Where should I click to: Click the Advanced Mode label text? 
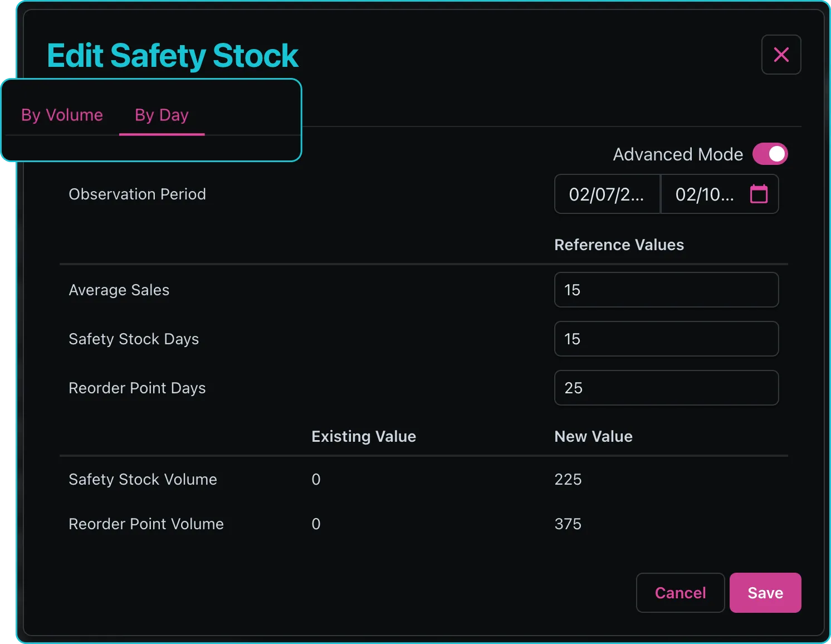click(678, 154)
